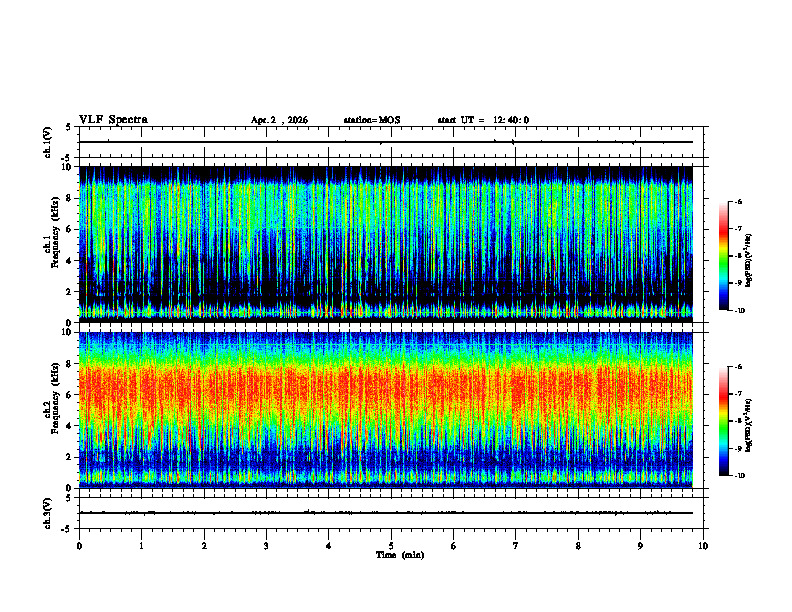The height and width of the screenshot is (612, 792).
Task: Click time axis tick label "2"
Action: [204, 546]
